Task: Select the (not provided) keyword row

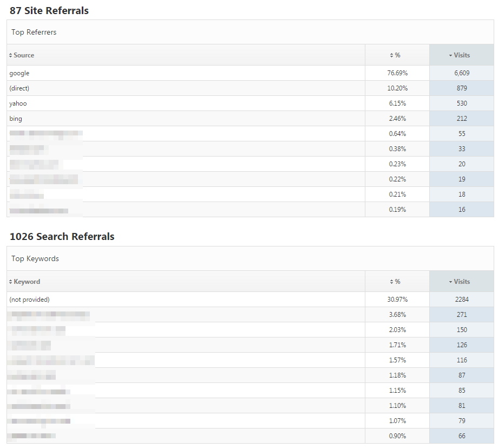Action: 29,300
